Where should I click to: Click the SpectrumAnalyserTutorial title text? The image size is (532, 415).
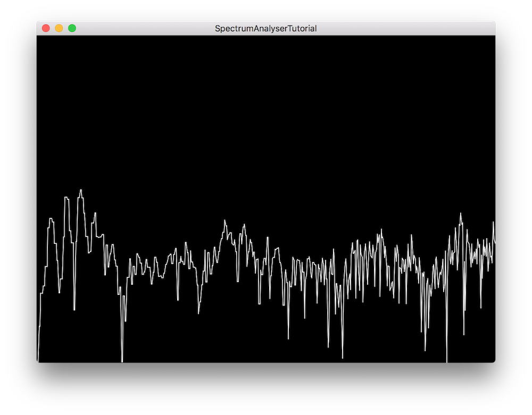[x=265, y=28]
